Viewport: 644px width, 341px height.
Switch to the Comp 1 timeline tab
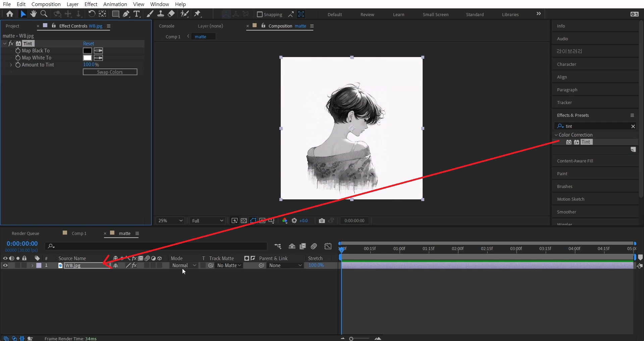coord(79,233)
